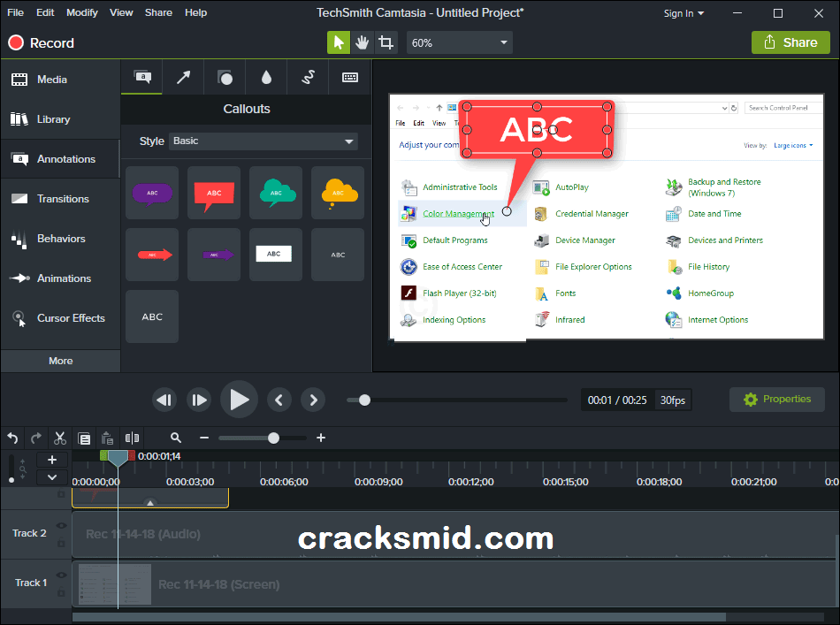The width and height of the screenshot is (840, 625).
Task: Open the View menu
Action: [x=121, y=12]
